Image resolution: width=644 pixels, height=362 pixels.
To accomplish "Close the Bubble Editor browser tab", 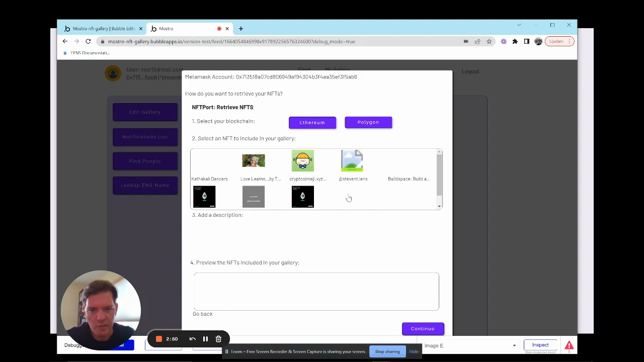I will 141,29.
